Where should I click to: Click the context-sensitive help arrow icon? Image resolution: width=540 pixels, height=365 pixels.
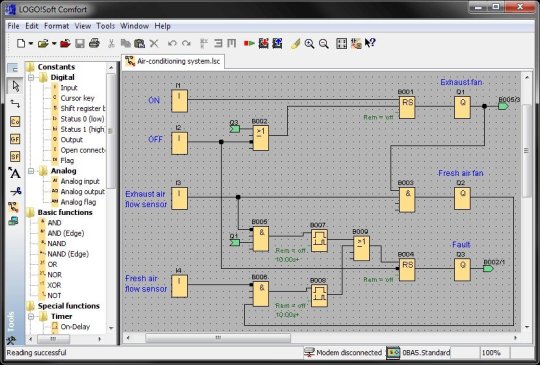coord(370,43)
